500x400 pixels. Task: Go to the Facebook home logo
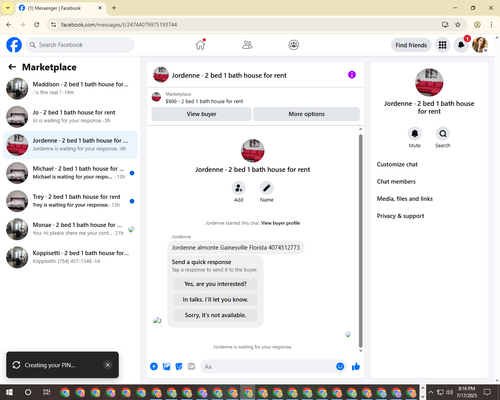14,45
